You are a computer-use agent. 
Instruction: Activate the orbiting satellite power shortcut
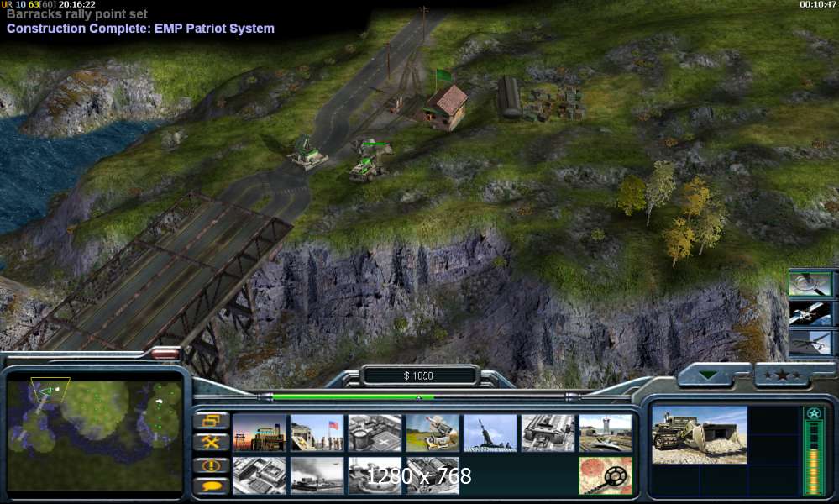pyautogui.click(x=810, y=313)
